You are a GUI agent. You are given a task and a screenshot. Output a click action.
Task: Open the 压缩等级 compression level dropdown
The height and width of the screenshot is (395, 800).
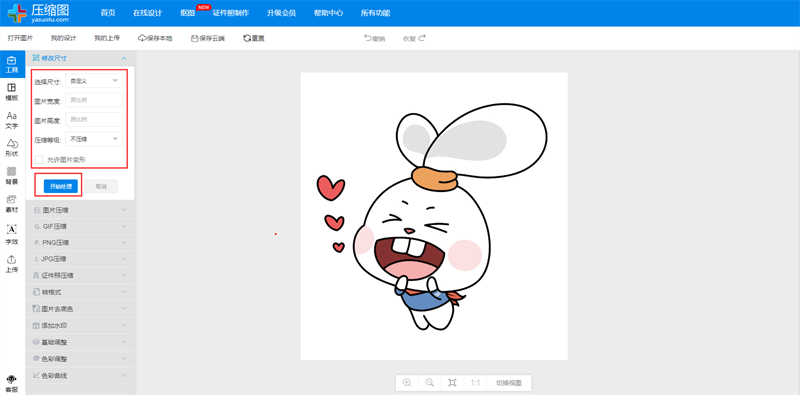(94, 139)
